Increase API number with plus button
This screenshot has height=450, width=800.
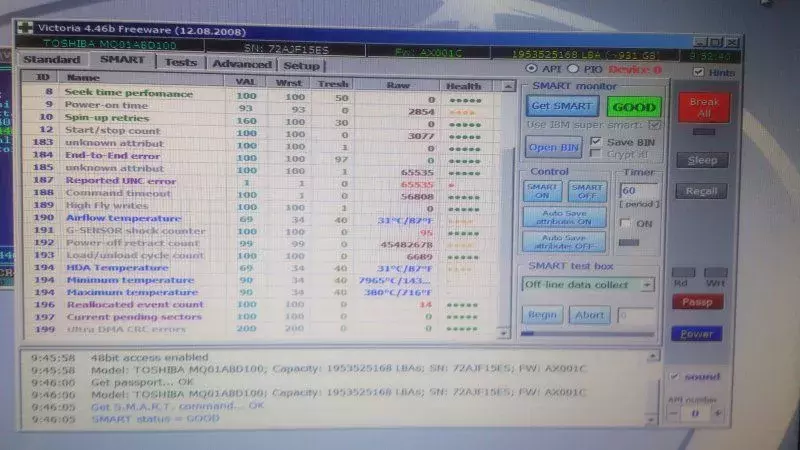(718, 414)
